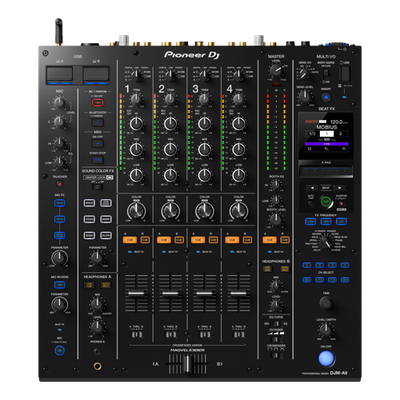Click channel 4 crossfader assign switch
Screen dimensions: 400x400
(x=239, y=334)
